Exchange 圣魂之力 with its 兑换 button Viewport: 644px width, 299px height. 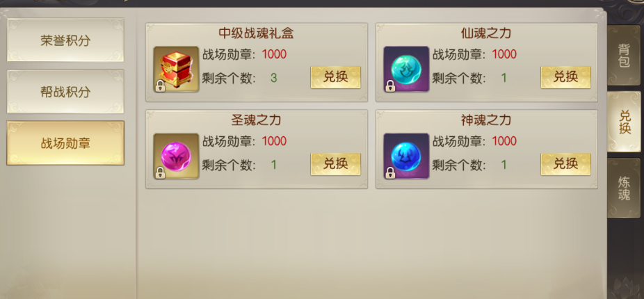(335, 164)
